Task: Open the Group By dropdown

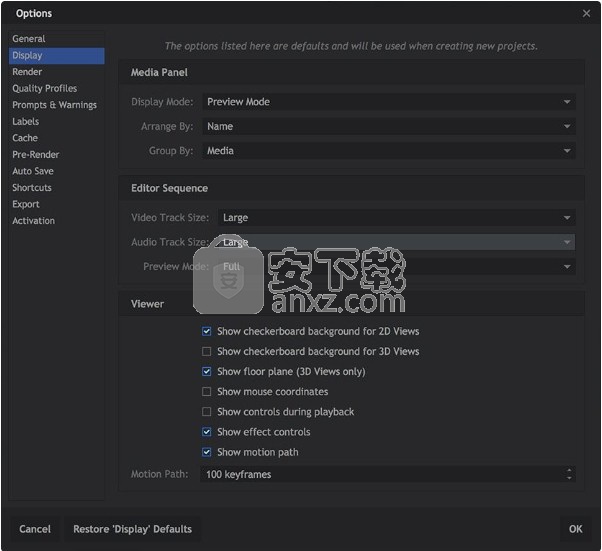Action: [x=389, y=151]
